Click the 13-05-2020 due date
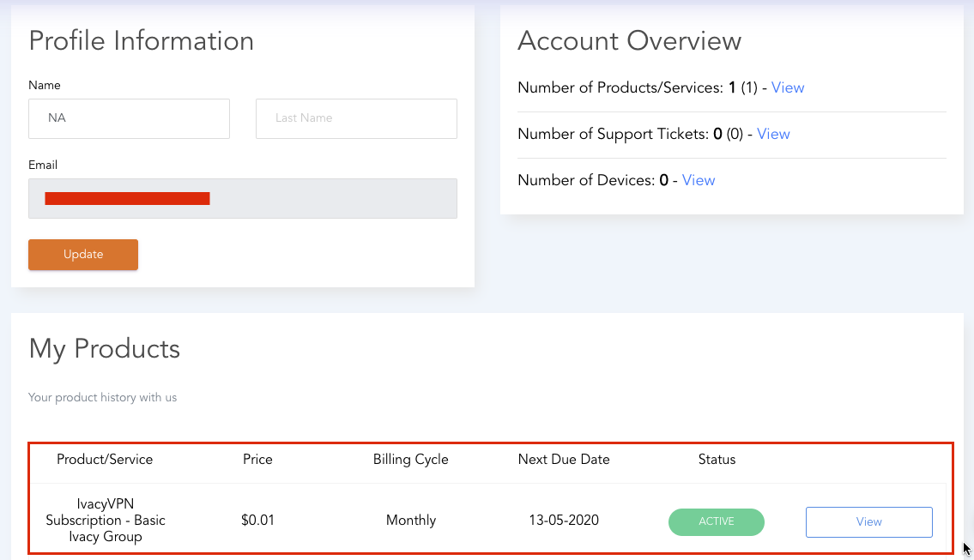The width and height of the screenshot is (974, 560). pos(564,521)
